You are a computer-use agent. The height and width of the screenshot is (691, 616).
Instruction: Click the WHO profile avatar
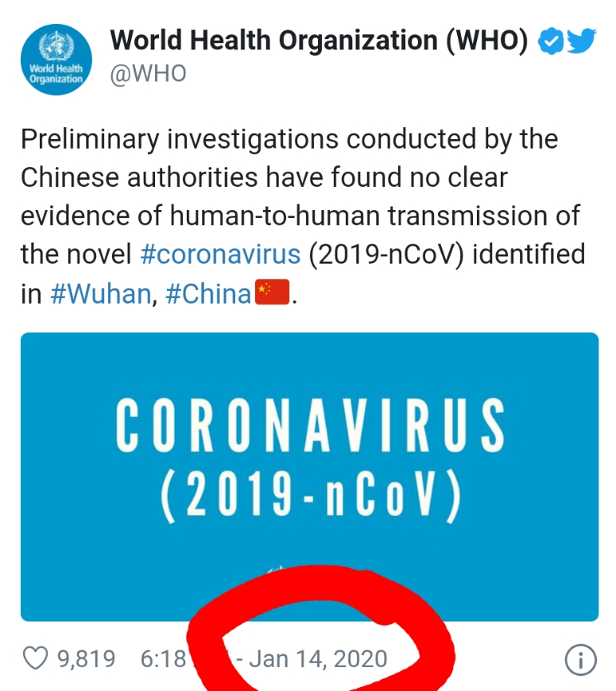(56, 60)
